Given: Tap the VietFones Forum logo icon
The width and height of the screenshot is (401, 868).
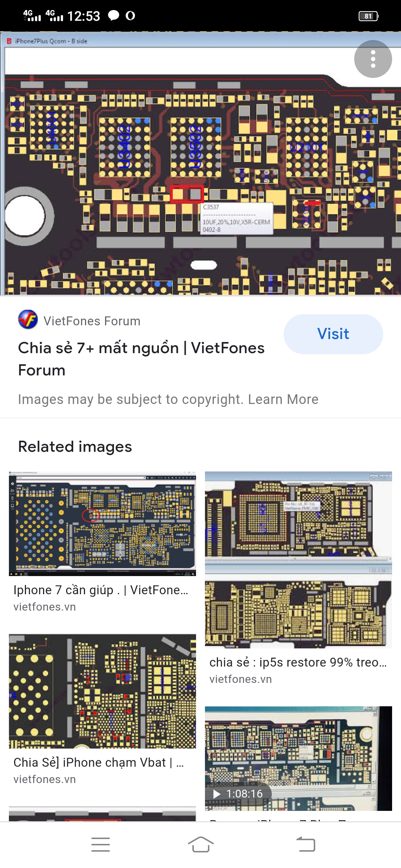Looking at the screenshot, I should click(x=28, y=319).
